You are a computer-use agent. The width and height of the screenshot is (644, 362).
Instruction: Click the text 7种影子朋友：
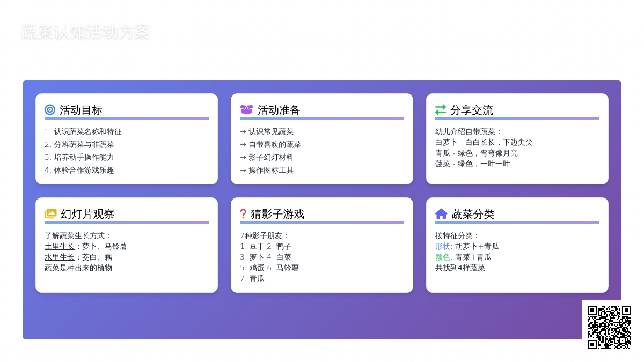pyautogui.click(x=265, y=235)
